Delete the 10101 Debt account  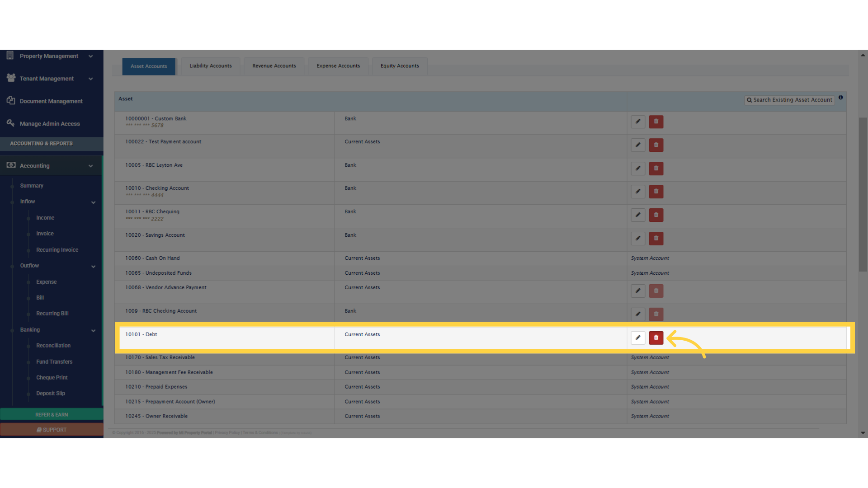coord(656,338)
